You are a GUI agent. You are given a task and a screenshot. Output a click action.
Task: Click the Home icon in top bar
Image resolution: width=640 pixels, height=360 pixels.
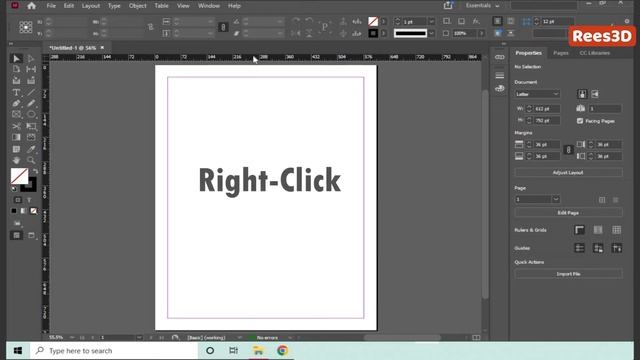31,6
